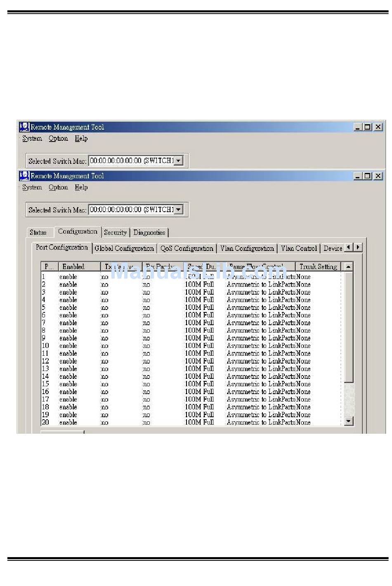
Task: Open System menu in front window
Action: [32, 187]
